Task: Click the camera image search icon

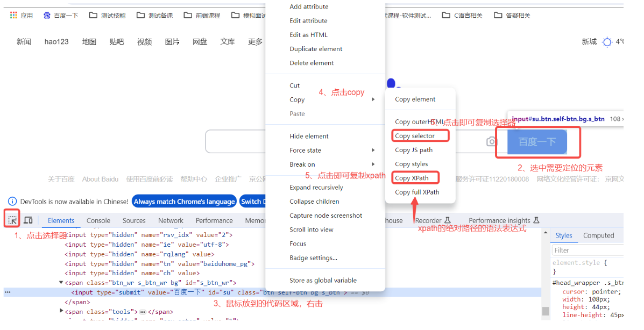Action: click(491, 141)
